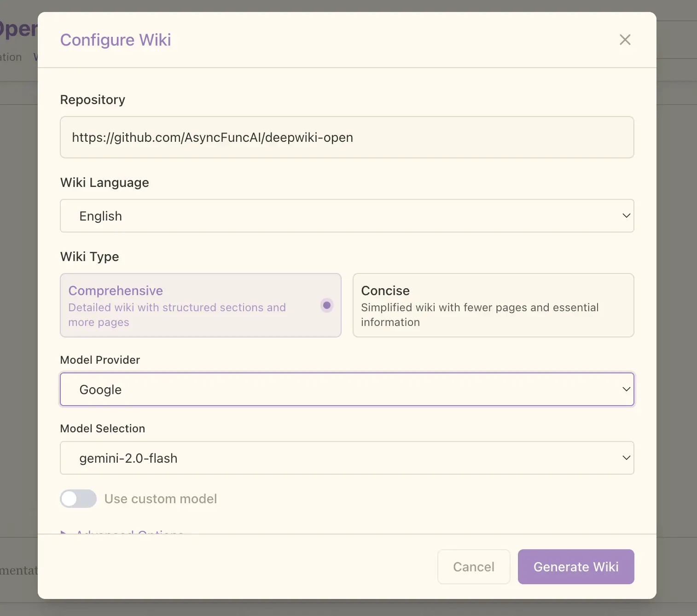Viewport: 697px width, 616px height.
Task: Open the gemini-2.0-flash model selection dropdown
Action: pyautogui.click(x=347, y=458)
